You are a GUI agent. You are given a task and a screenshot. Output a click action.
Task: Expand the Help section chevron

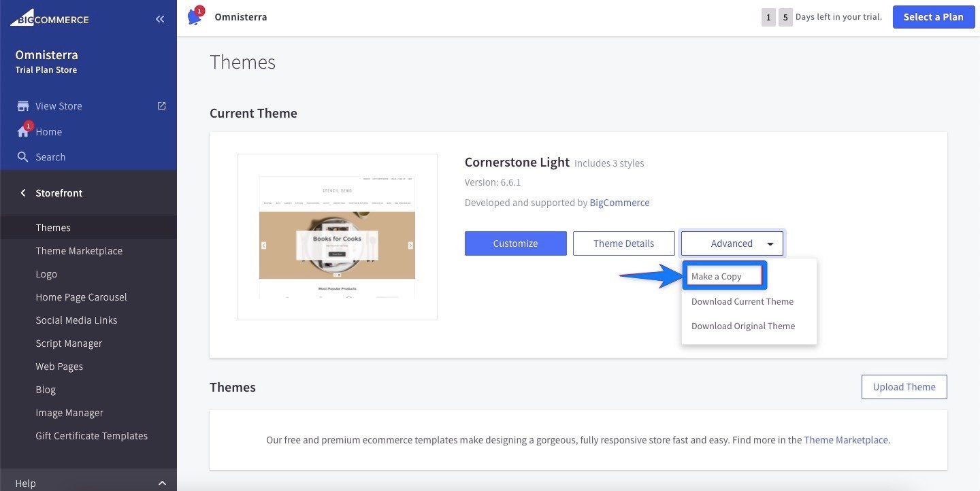click(x=162, y=484)
